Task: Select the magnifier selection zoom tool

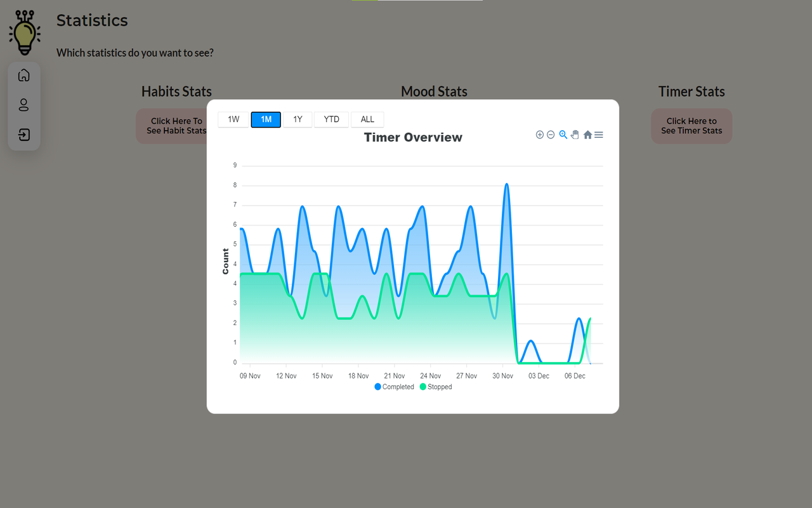Action: click(563, 135)
